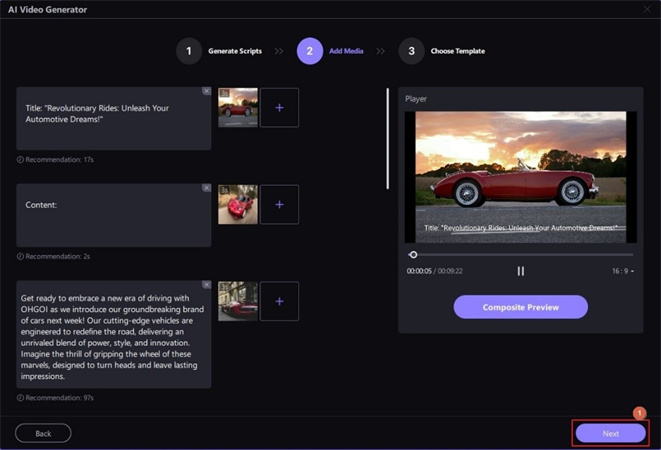Remove the Content script block with X
Screen dimensions: 661x450
[206, 187]
